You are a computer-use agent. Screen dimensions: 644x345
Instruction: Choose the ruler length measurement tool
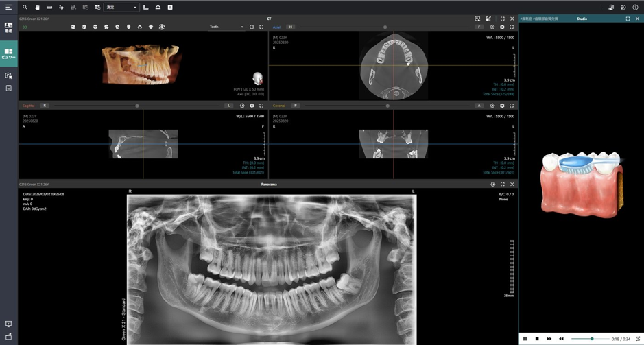pyautogui.click(x=49, y=8)
